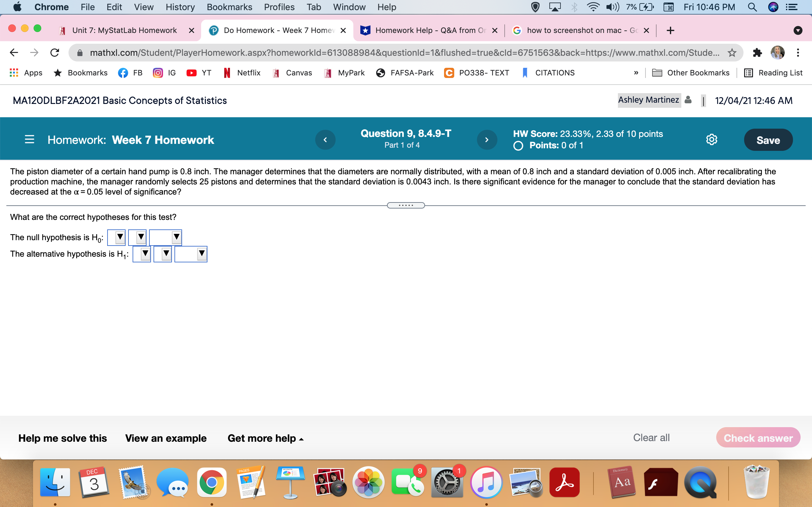This screenshot has width=812, height=507.
Task: Open the settings gear on the question bar
Action: 711,139
